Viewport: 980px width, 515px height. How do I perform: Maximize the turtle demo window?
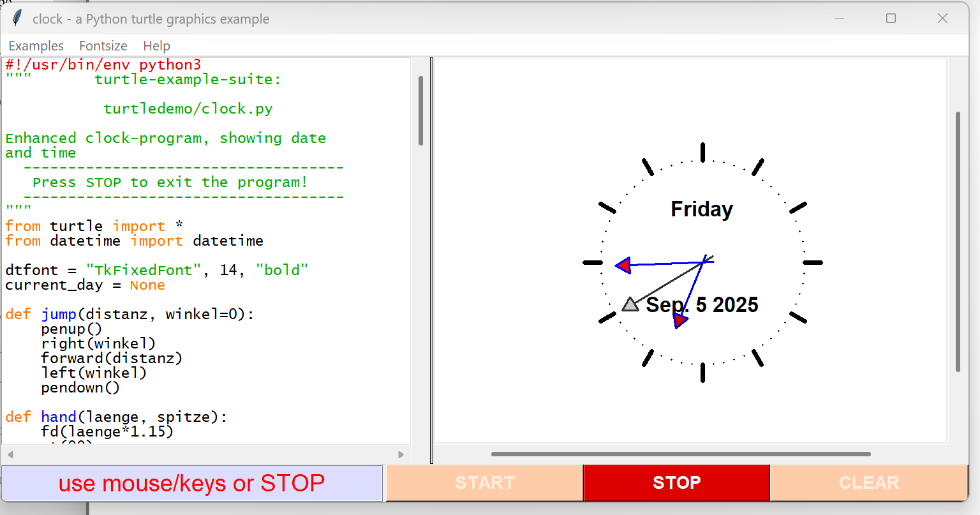pos(891,19)
